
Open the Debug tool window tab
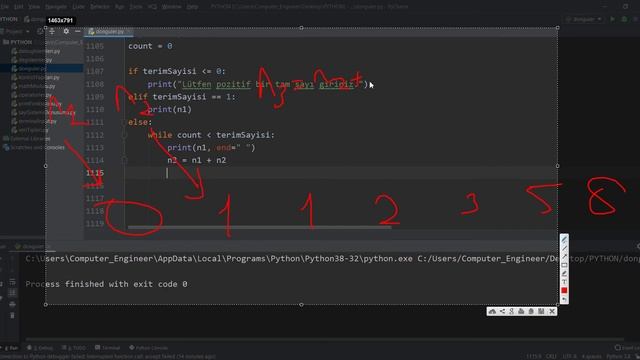[40, 348]
